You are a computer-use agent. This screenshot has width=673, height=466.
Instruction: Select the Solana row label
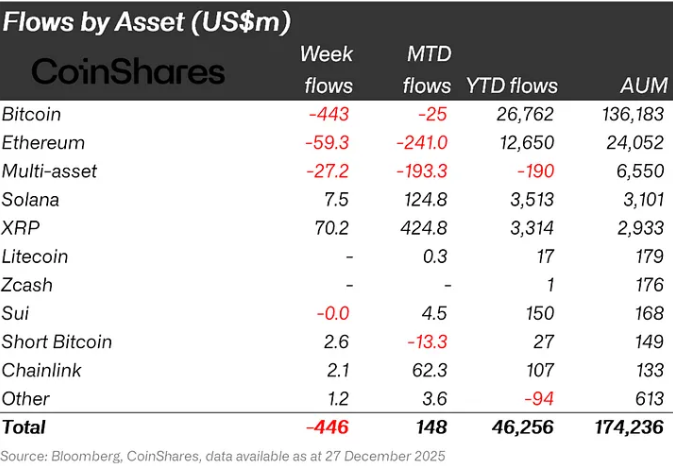click(x=31, y=199)
